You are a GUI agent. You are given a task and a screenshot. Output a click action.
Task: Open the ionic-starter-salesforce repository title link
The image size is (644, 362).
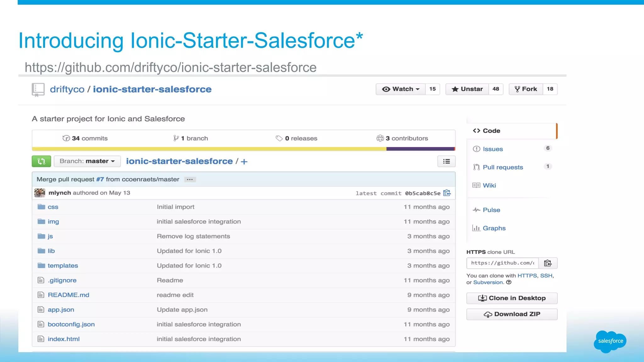pyautogui.click(x=152, y=89)
